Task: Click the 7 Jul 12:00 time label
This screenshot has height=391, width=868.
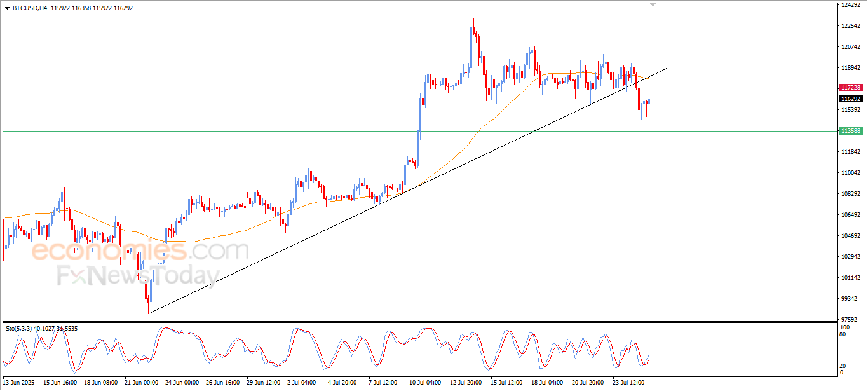Action: 384,383
